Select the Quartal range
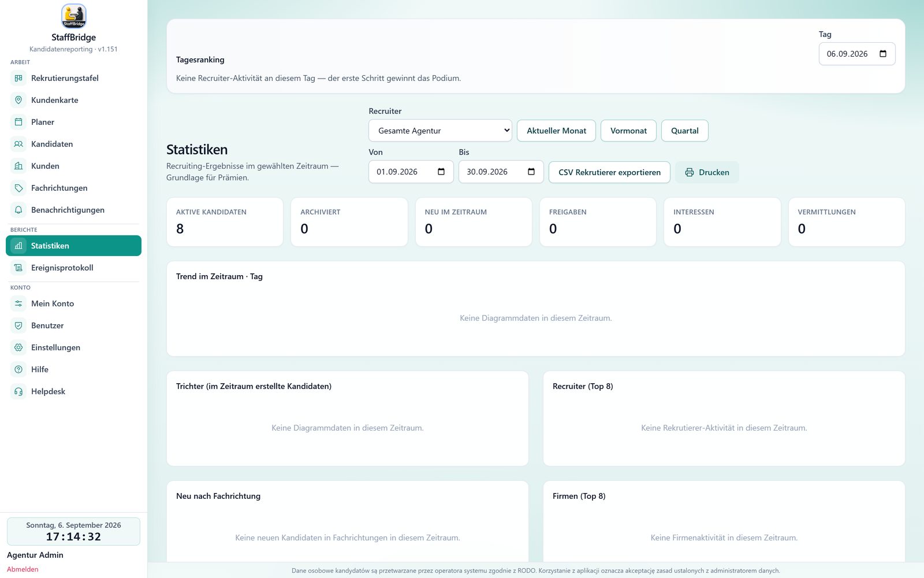This screenshot has height=578, width=924. click(685, 131)
